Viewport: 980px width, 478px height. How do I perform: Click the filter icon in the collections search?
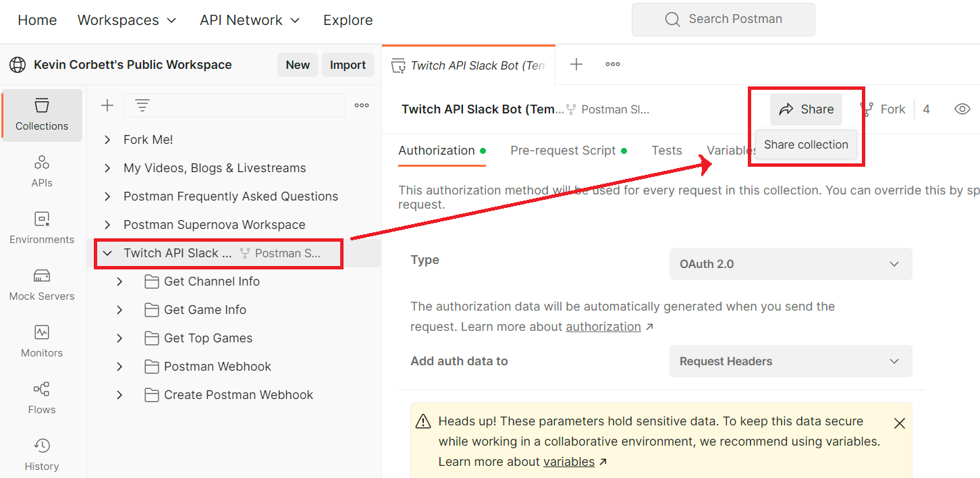(x=142, y=105)
